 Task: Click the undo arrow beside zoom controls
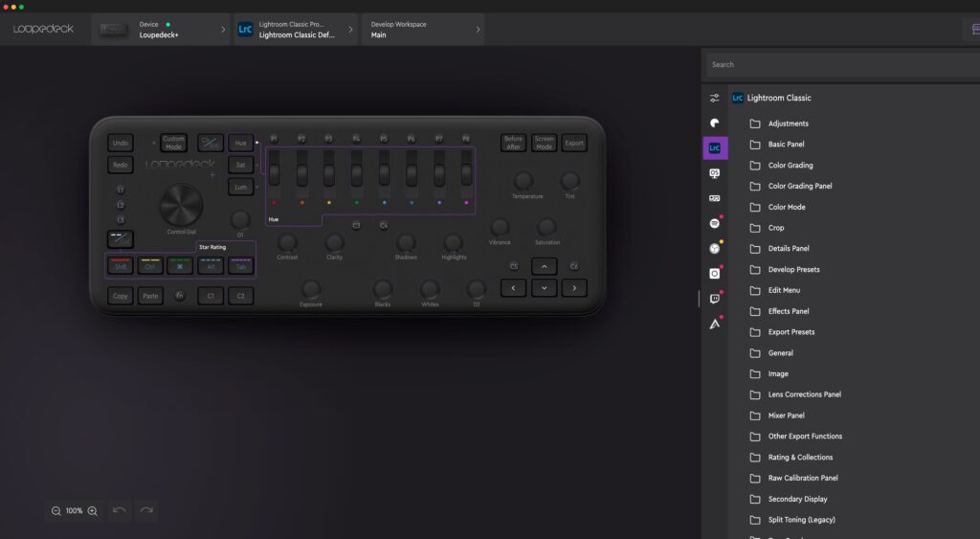[x=119, y=510]
